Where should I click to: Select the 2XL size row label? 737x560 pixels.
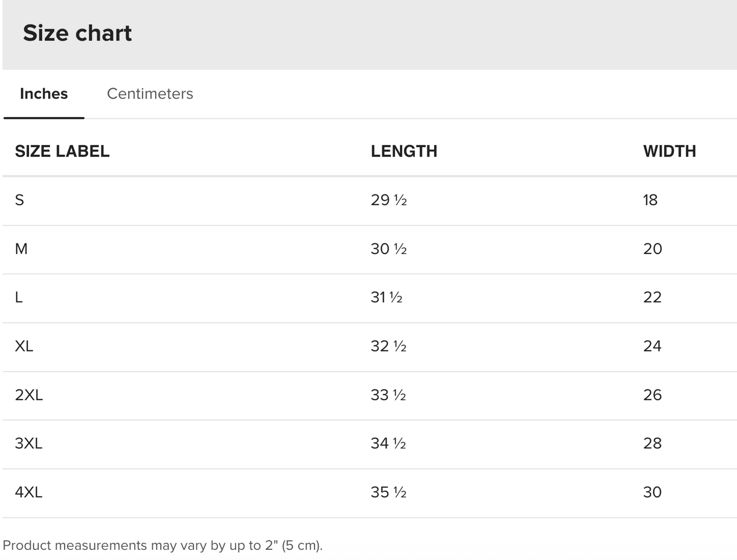click(29, 395)
